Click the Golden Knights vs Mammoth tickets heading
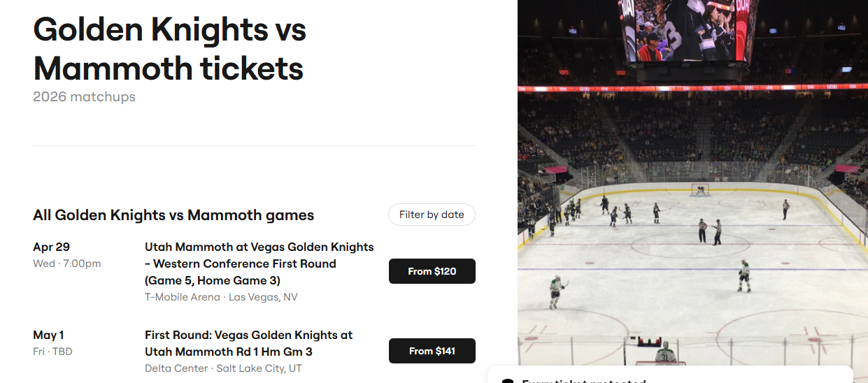The height and width of the screenshot is (383, 868). click(170, 49)
